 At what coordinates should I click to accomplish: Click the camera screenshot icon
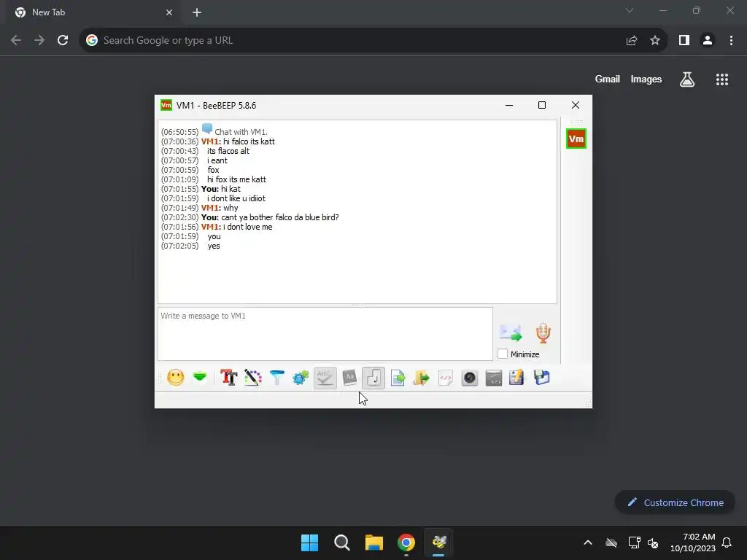point(469,378)
